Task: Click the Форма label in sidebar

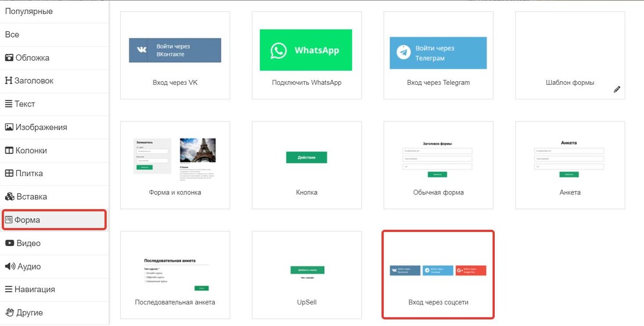Action: pos(27,220)
